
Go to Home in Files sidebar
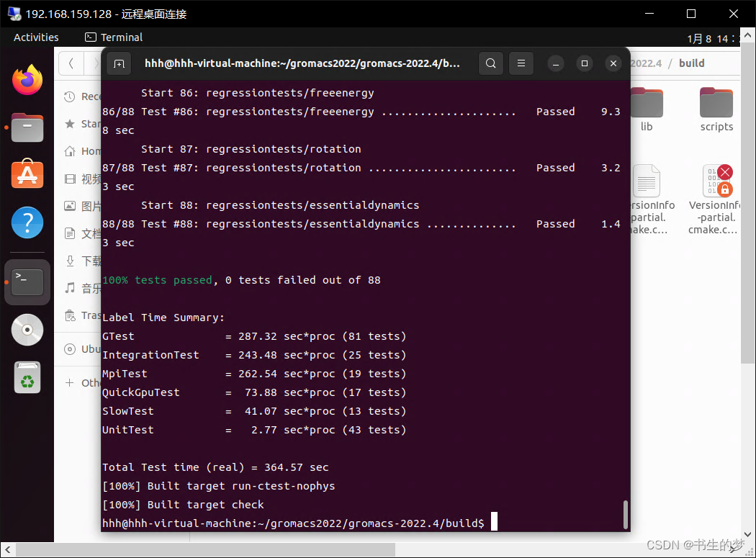[x=83, y=151]
